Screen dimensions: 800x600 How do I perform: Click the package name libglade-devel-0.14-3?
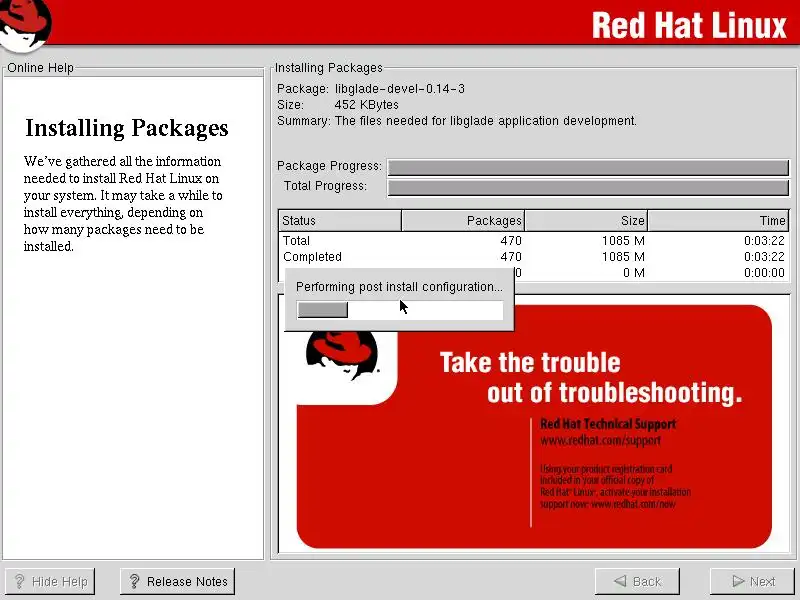399,89
